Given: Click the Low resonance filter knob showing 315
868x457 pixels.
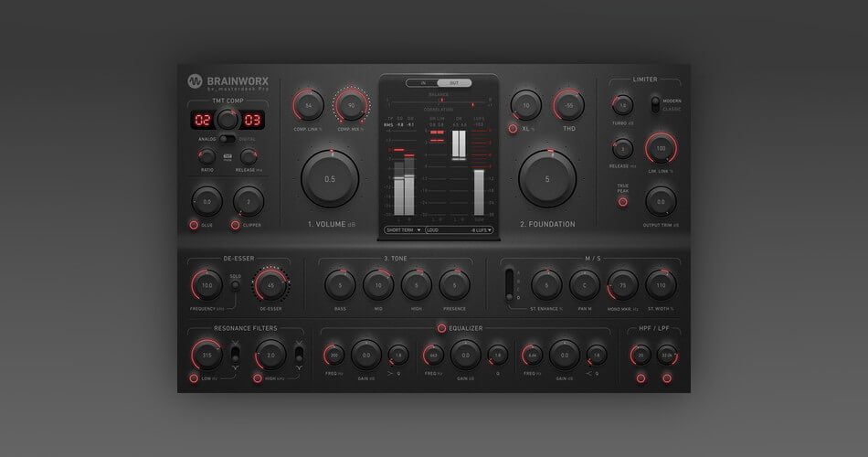Looking at the screenshot, I should coord(206,355).
